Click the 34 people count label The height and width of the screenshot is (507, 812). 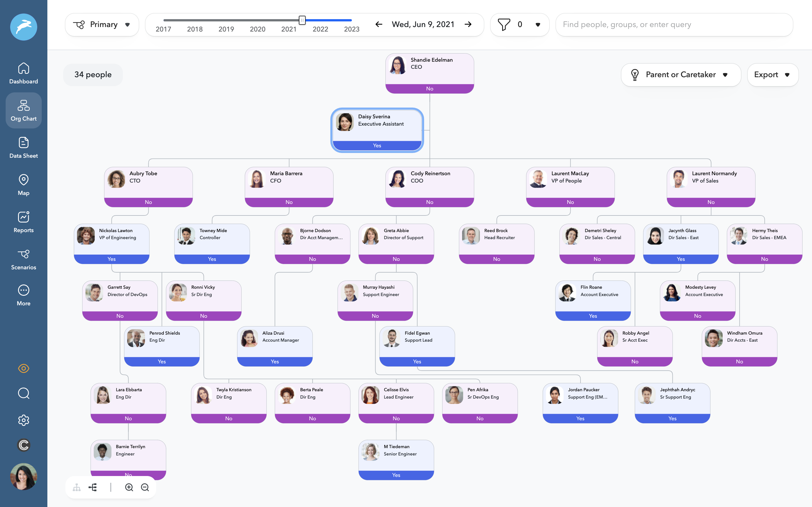92,74
